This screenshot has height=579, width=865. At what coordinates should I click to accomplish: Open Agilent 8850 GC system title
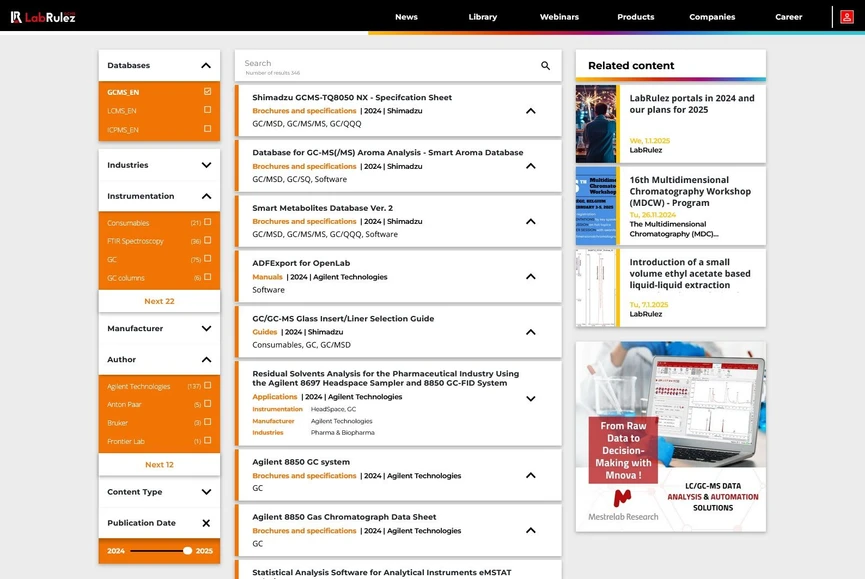pyautogui.click(x=301, y=462)
